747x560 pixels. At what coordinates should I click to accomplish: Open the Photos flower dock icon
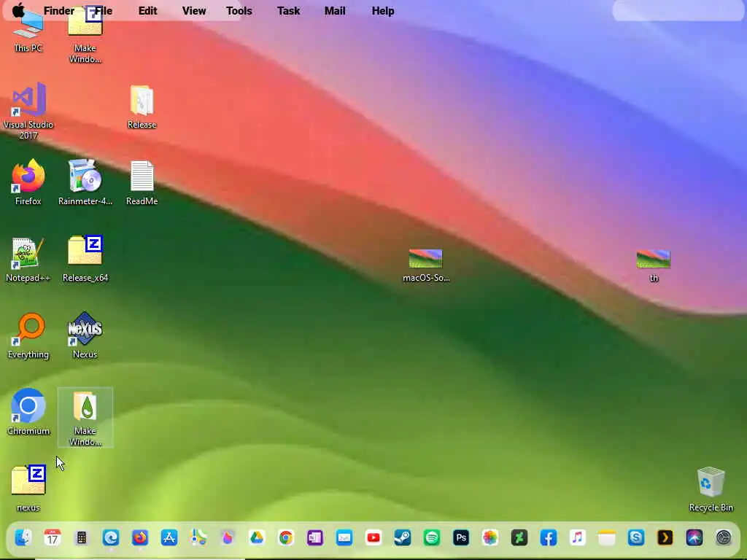coord(490,537)
